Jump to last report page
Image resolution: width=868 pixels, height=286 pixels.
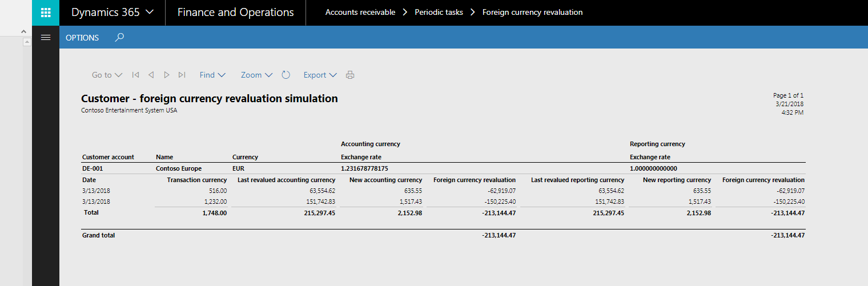coord(182,75)
